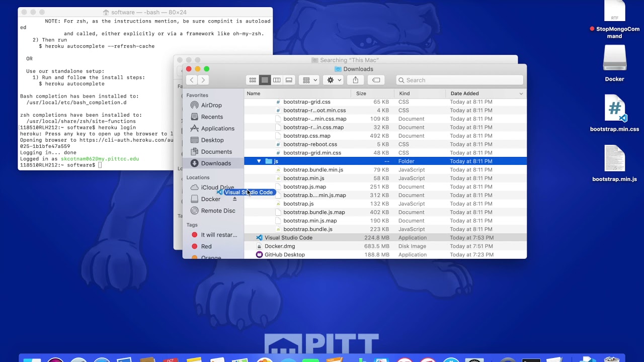This screenshot has height=362, width=644.
Task: Click the skcotnam062@my.pittcc.edu text in Terminal
Action: coord(100,159)
